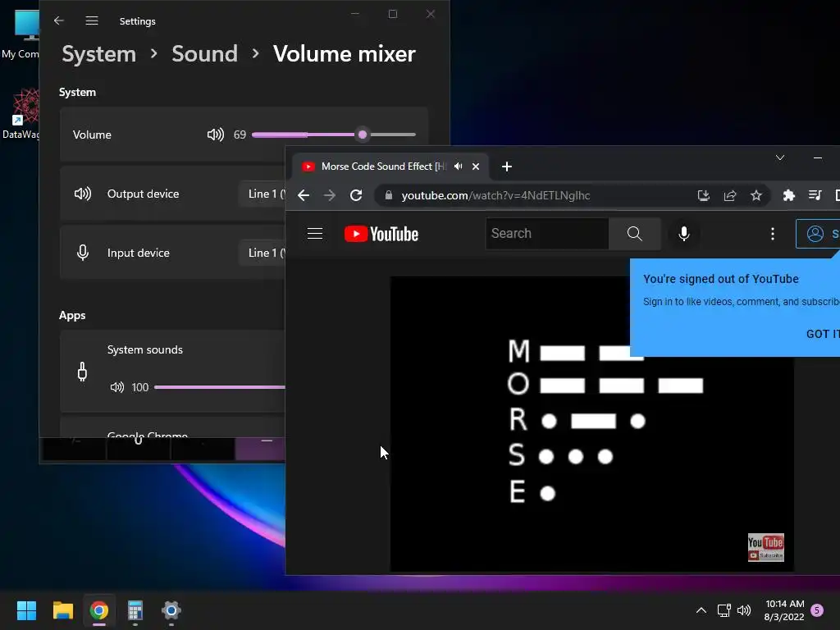Open the Settings hamburger navigation menu
This screenshot has width=840, height=630.
point(92,21)
